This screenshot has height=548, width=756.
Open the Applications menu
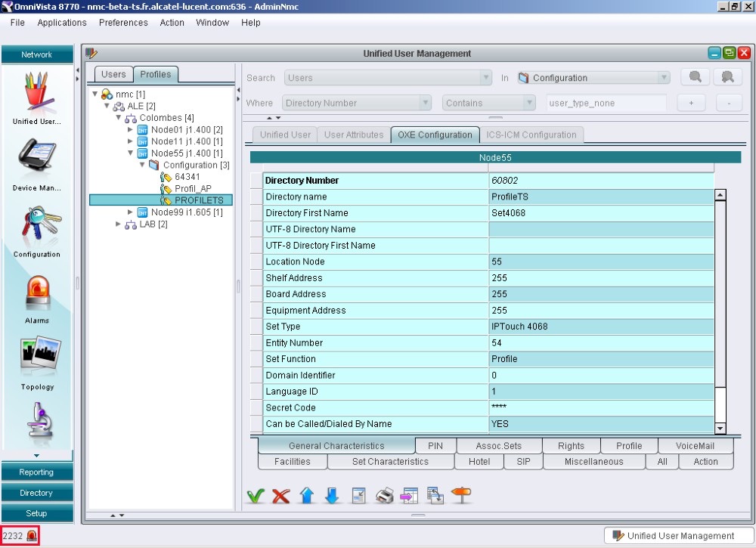[x=62, y=22]
